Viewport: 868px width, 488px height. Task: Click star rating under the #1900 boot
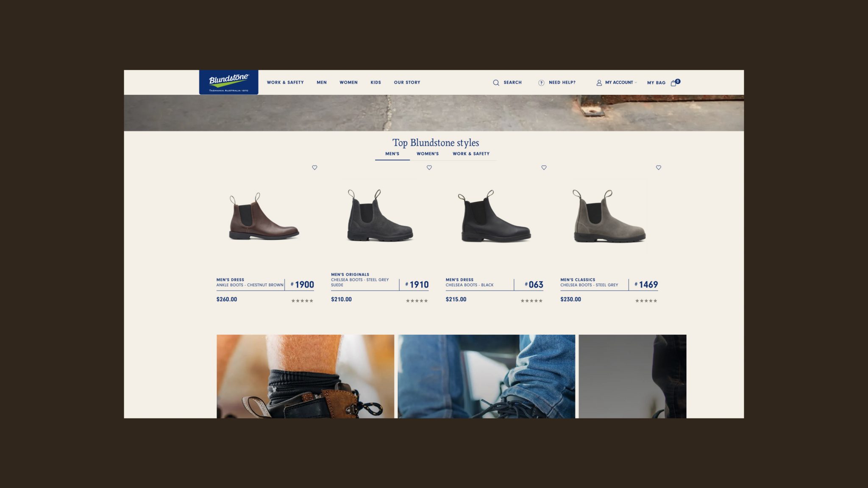[x=302, y=301]
